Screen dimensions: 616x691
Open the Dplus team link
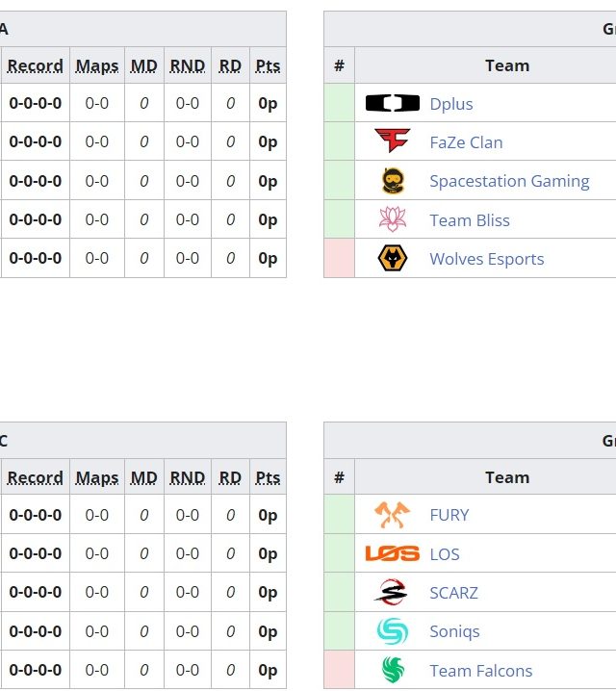click(451, 104)
